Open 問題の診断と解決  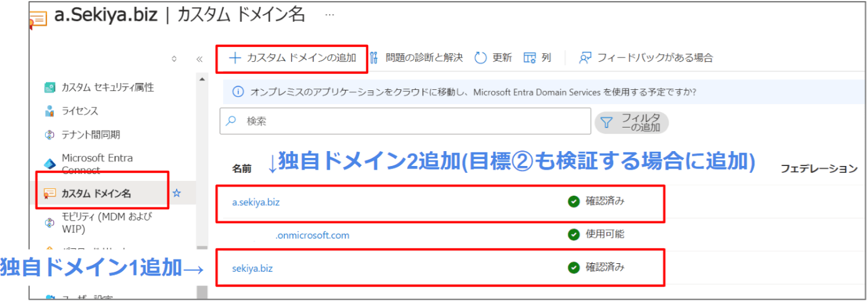tap(416, 58)
